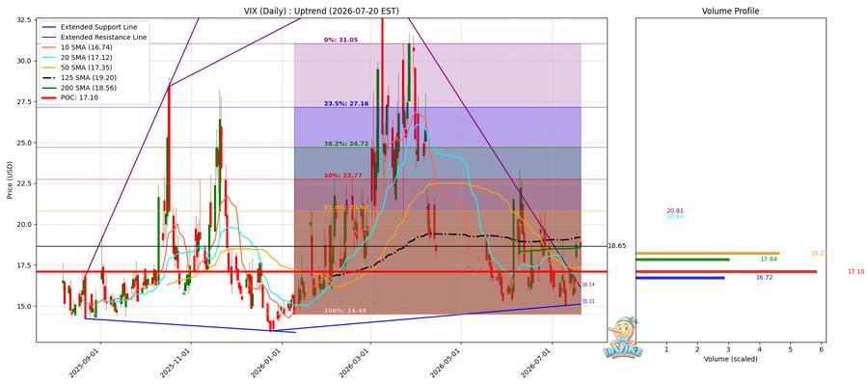Click tick 6 on the Volume axis

(822, 349)
